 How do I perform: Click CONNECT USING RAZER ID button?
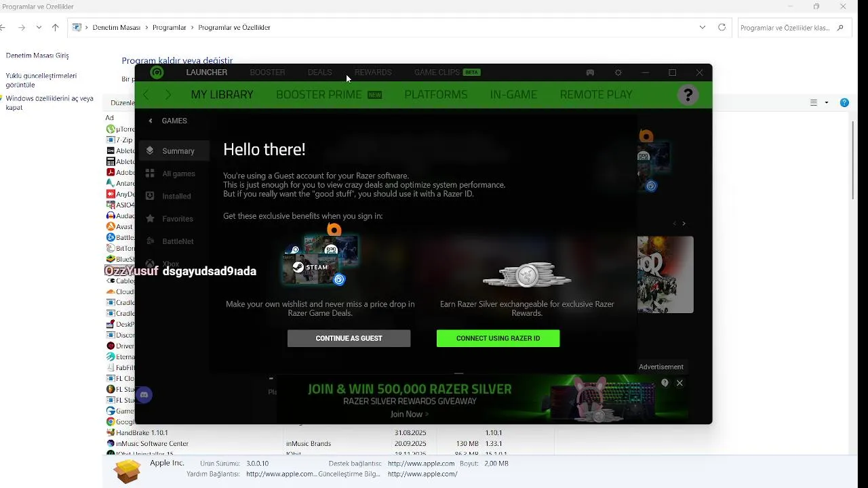[498, 338]
